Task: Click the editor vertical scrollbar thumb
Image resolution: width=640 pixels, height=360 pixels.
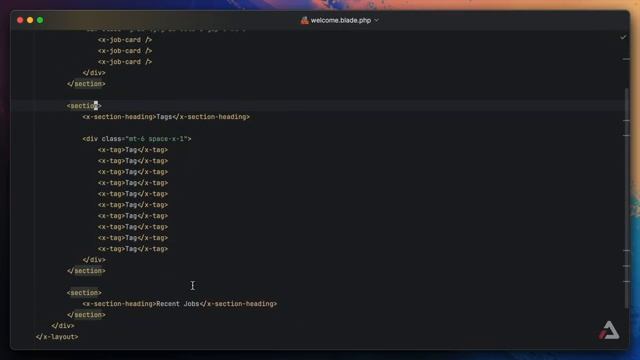Action: click(x=627, y=198)
